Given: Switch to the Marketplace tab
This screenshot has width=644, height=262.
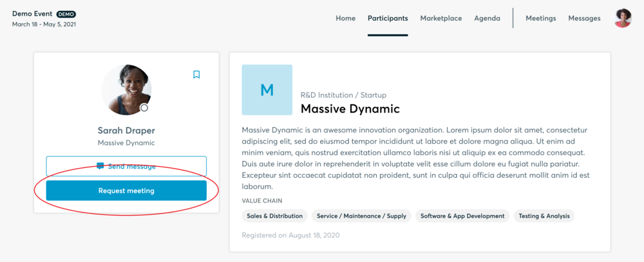Looking at the screenshot, I should [441, 18].
